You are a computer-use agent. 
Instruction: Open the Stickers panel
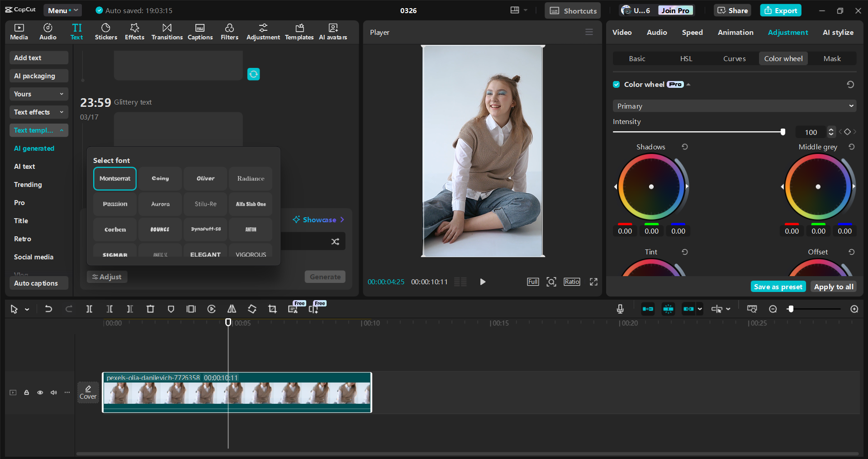pos(106,32)
